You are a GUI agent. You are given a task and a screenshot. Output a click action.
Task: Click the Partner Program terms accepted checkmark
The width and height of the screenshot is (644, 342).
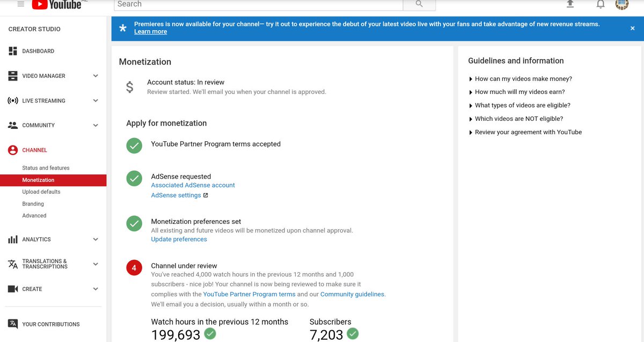[x=134, y=145]
